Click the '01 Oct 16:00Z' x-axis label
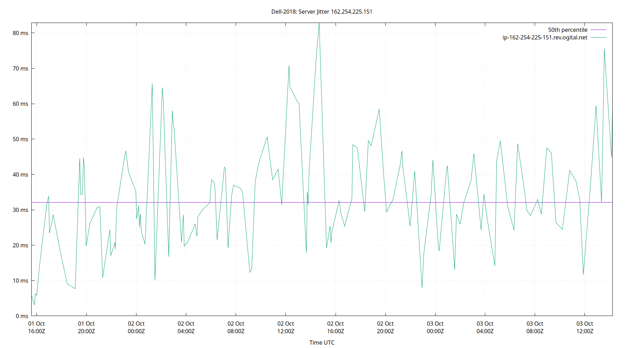The width and height of the screenshot is (644, 348). pyautogui.click(x=37, y=327)
